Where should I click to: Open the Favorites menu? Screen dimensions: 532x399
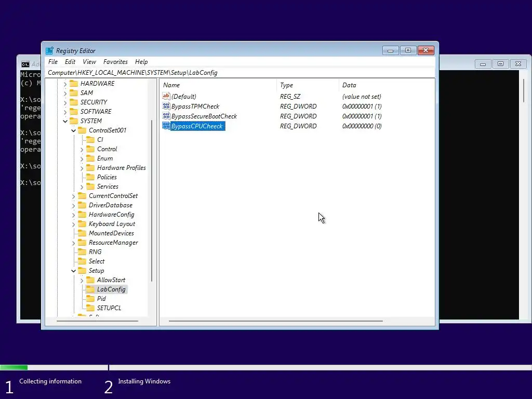115,62
